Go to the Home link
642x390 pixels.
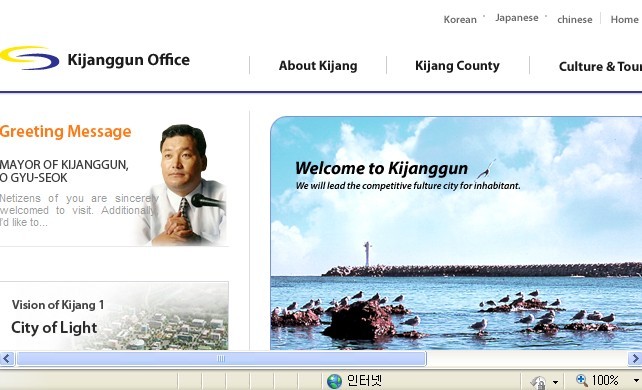624,20
